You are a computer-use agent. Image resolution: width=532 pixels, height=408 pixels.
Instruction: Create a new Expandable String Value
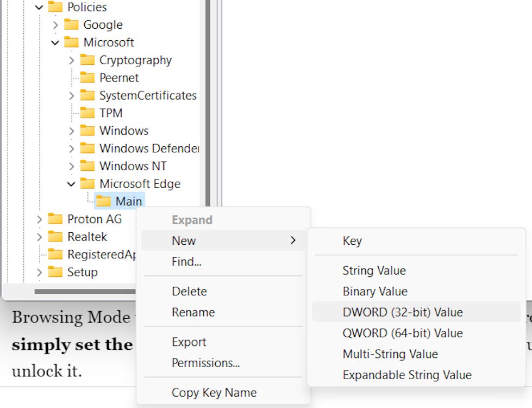416,375
